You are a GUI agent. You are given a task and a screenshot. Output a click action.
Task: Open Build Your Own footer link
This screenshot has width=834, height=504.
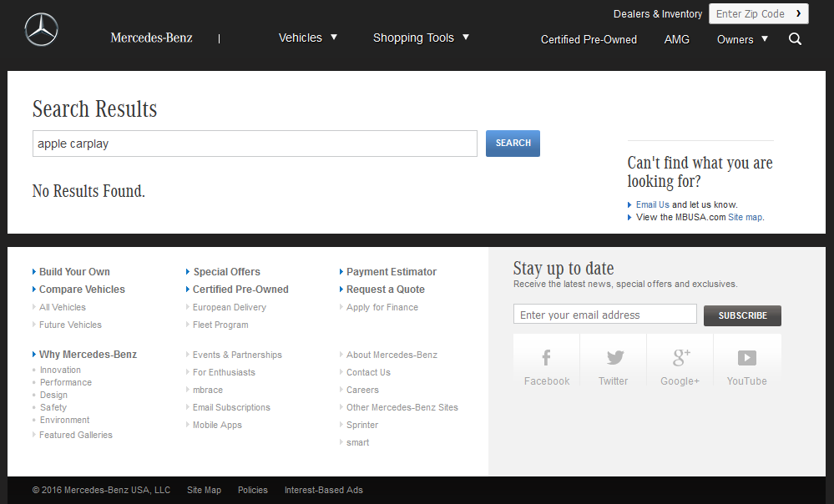tap(74, 272)
